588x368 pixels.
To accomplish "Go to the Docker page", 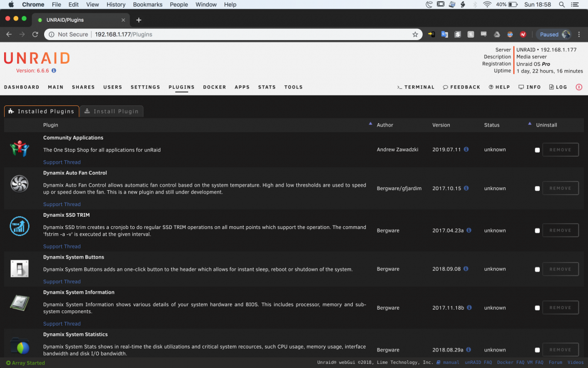I will (x=215, y=87).
